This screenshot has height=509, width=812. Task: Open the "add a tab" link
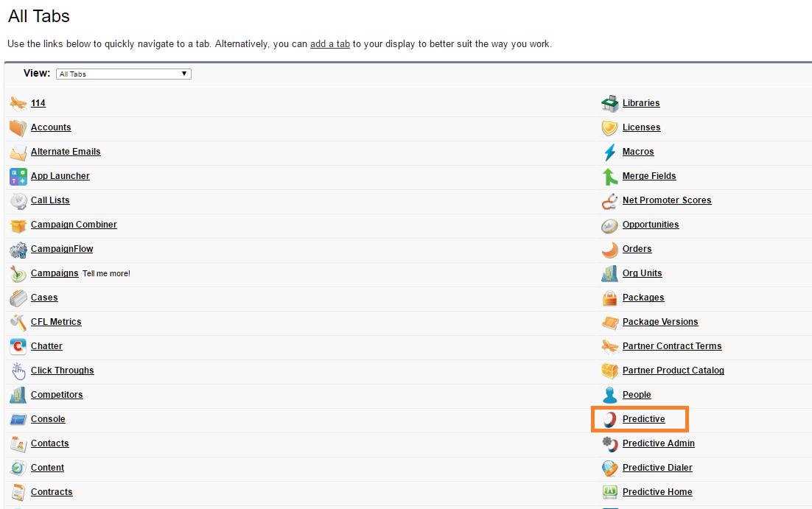(329, 44)
